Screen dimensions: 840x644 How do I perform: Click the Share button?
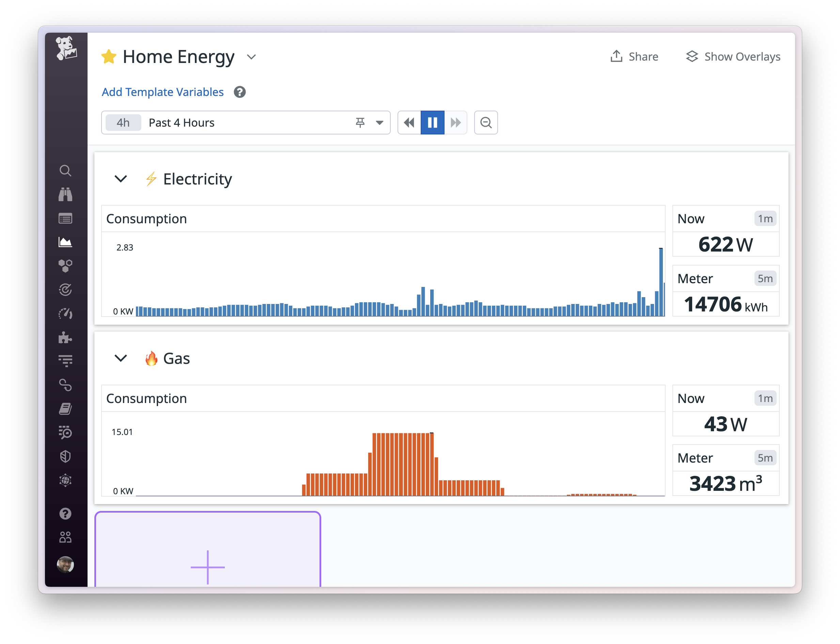pos(634,57)
